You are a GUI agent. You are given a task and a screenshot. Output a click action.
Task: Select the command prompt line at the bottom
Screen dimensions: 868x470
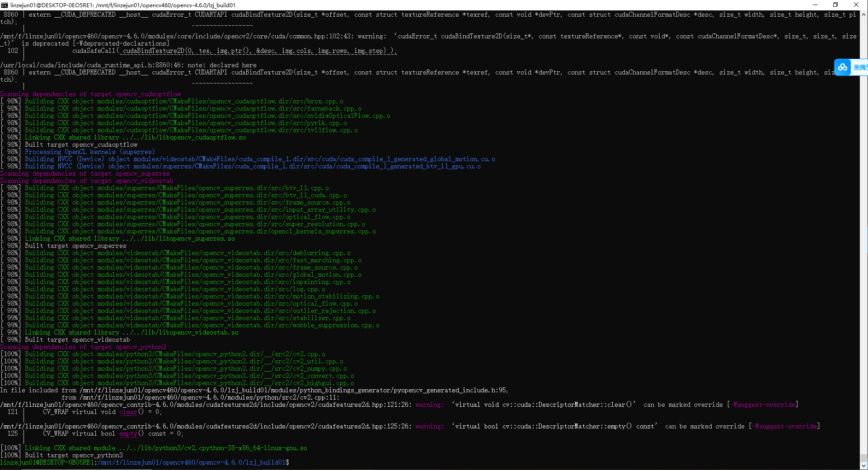(x=145, y=462)
